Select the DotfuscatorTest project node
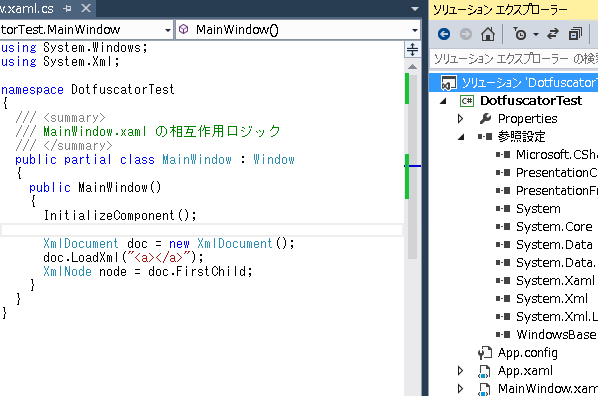Image resolution: width=598 pixels, height=396 pixels. pyautogui.click(x=531, y=101)
